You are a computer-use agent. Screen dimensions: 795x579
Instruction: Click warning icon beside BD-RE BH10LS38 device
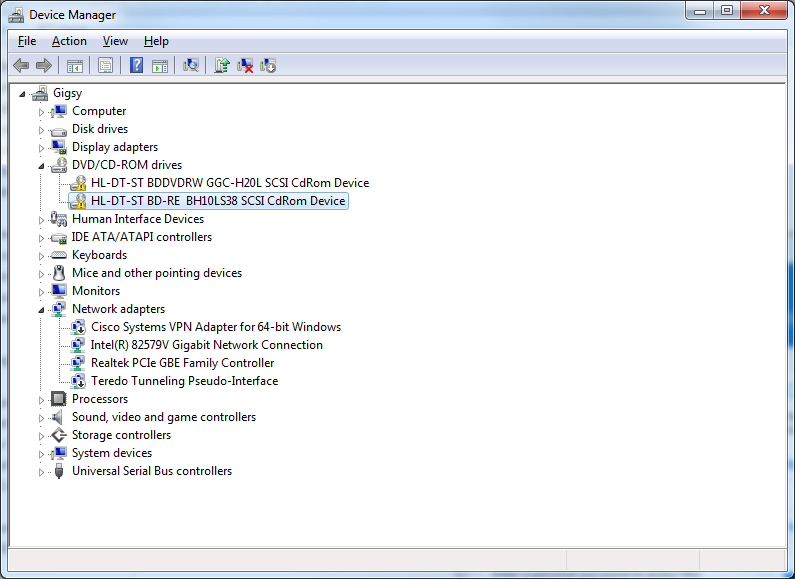tap(78, 201)
